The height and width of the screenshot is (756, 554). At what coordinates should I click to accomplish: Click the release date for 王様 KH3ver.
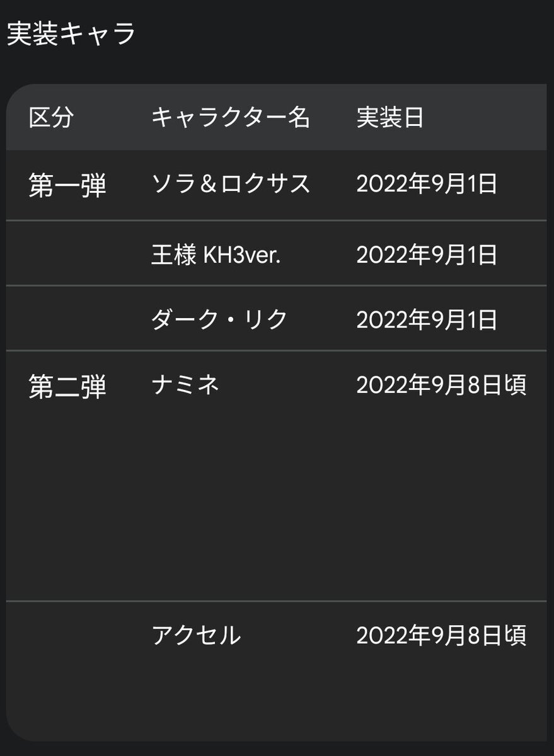tap(427, 255)
